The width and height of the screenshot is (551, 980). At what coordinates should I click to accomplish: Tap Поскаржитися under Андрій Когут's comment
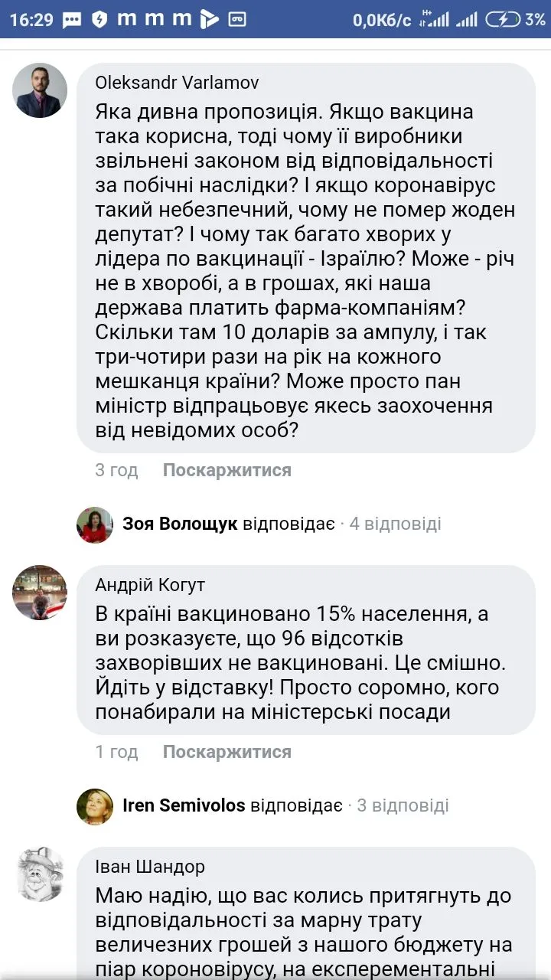coord(227,752)
